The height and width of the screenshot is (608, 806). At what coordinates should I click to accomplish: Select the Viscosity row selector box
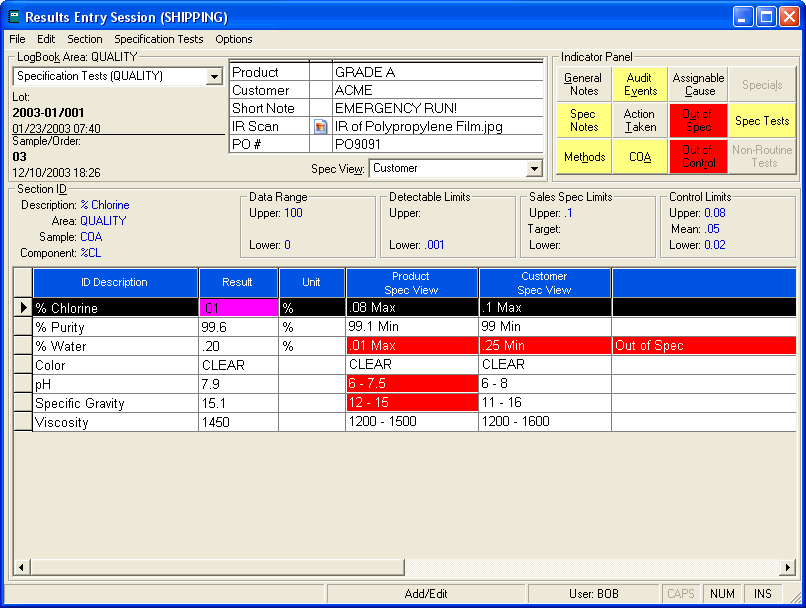23,422
